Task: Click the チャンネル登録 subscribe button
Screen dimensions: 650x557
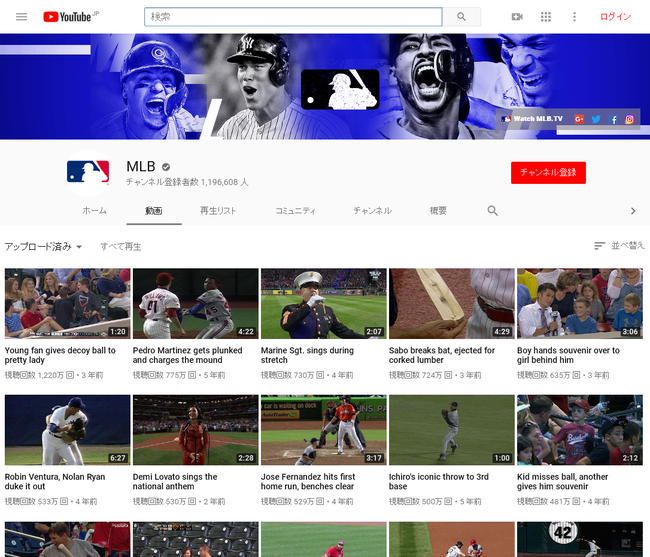Action: [x=548, y=172]
